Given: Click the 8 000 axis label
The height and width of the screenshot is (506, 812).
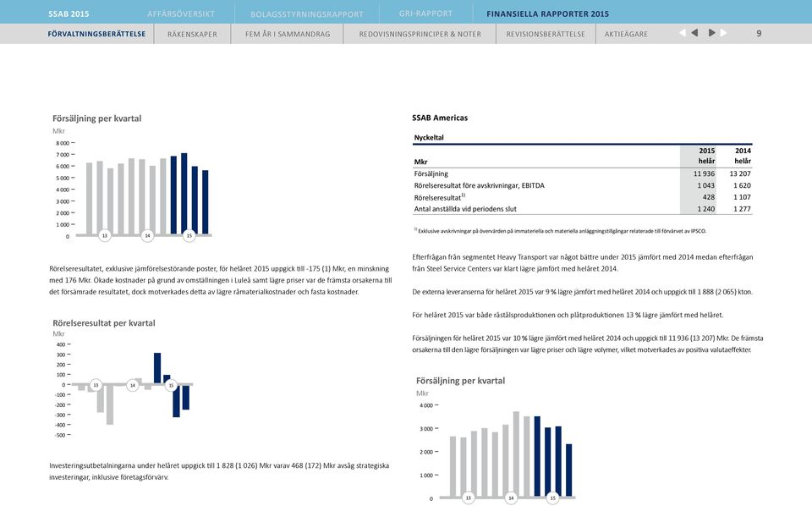Looking at the screenshot, I should (x=63, y=143).
